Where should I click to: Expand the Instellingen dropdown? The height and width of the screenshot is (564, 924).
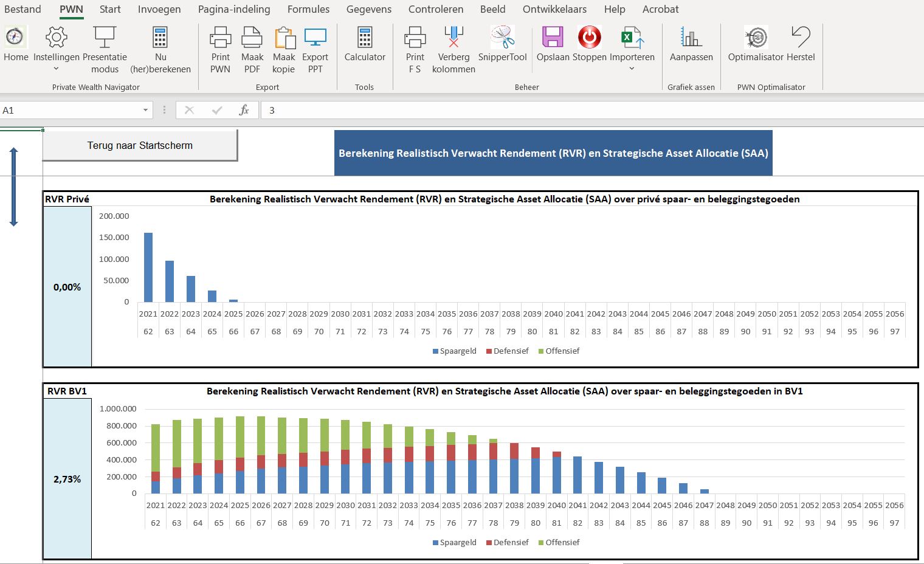click(56, 69)
